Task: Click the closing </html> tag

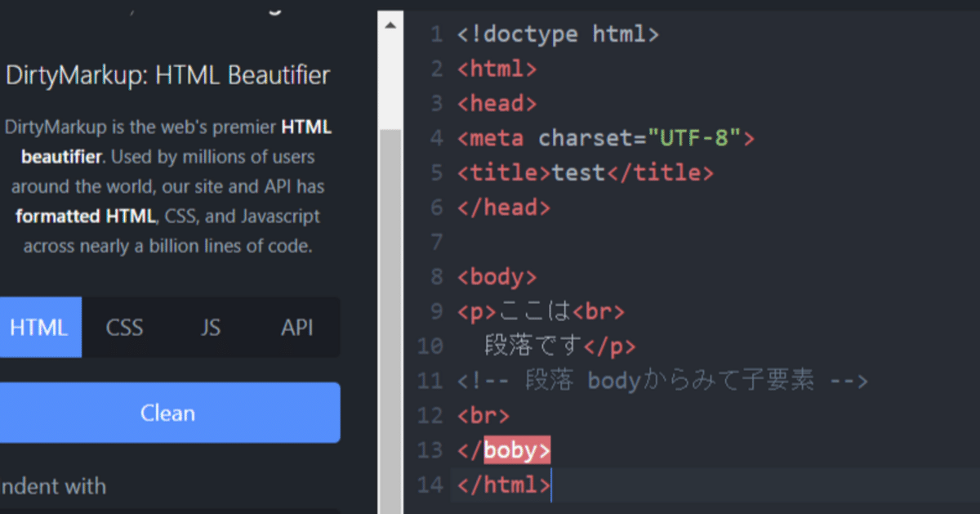Action: [x=504, y=485]
